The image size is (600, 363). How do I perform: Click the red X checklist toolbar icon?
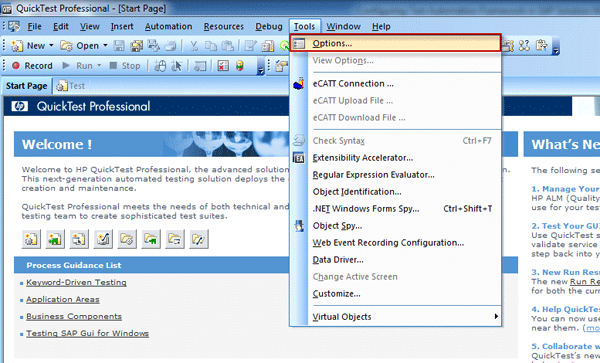point(223,66)
